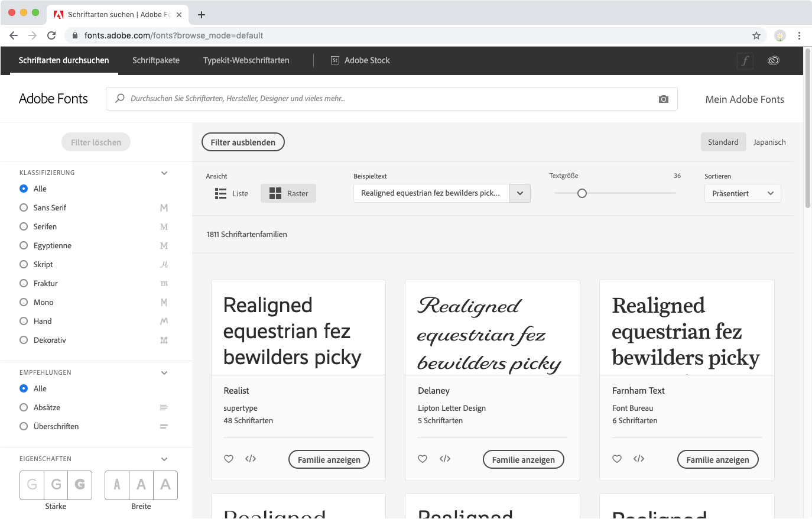Image resolution: width=812 pixels, height=519 pixels.
Task: Click 'Familie anzeigen' for Farnham Text
Action: [718, 459]
